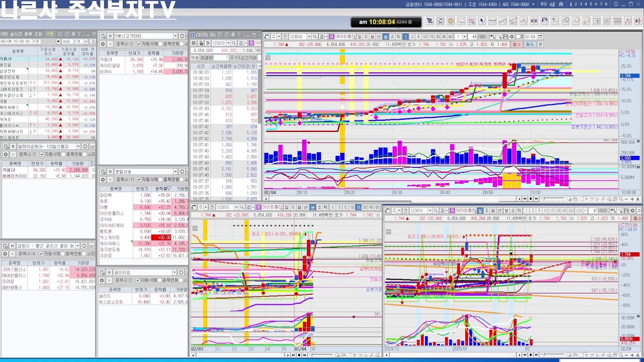Toggle 자동삭제 checkbox in 5봉신고가탄타 panel

[x=139, y=44]
